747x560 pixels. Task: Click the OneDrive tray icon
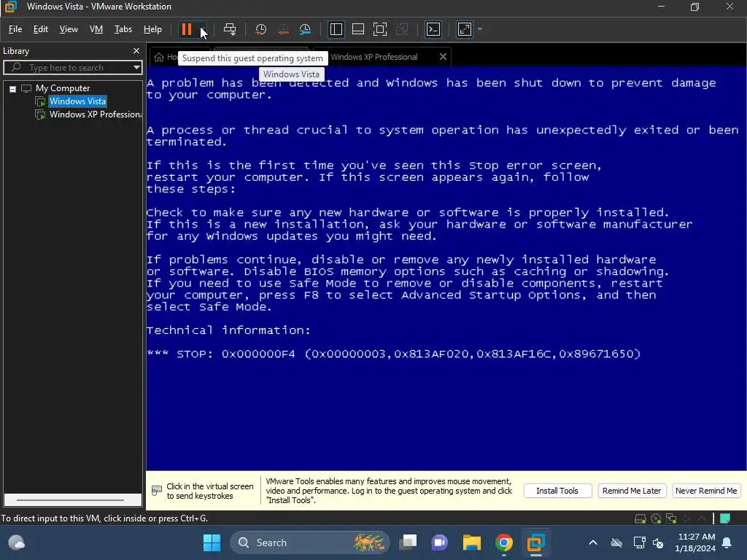tap(616, 542)
